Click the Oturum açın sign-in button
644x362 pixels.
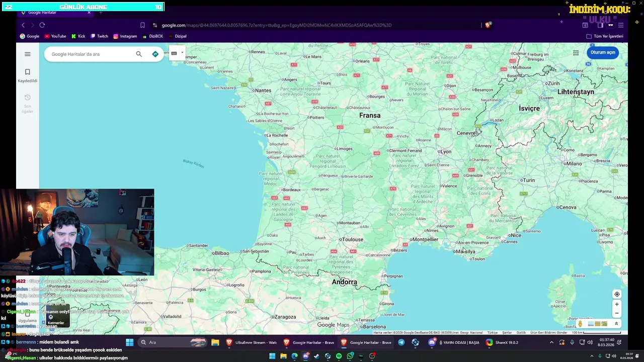tap(602, 52)
